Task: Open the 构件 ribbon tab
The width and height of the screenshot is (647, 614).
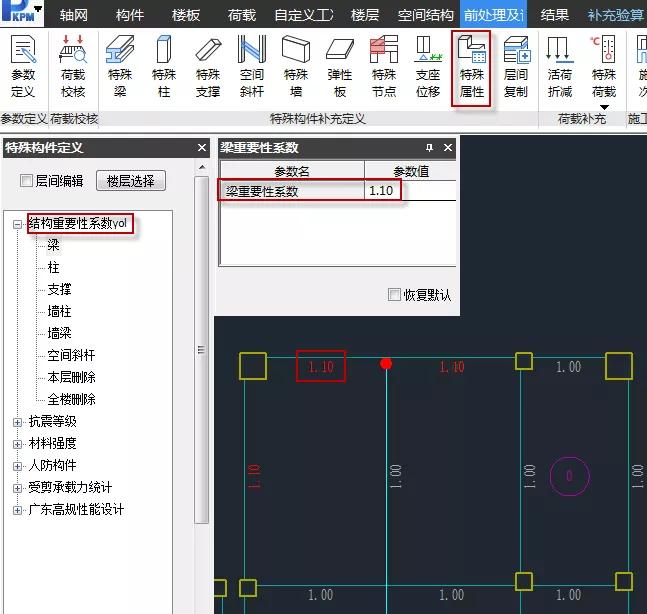Action: tap(130, 15)
